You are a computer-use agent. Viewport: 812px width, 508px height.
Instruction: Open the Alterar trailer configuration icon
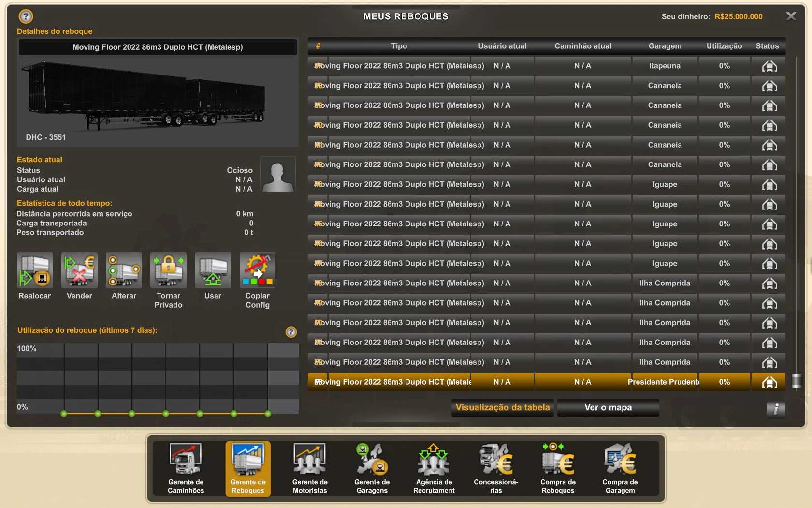pos(124,270)
